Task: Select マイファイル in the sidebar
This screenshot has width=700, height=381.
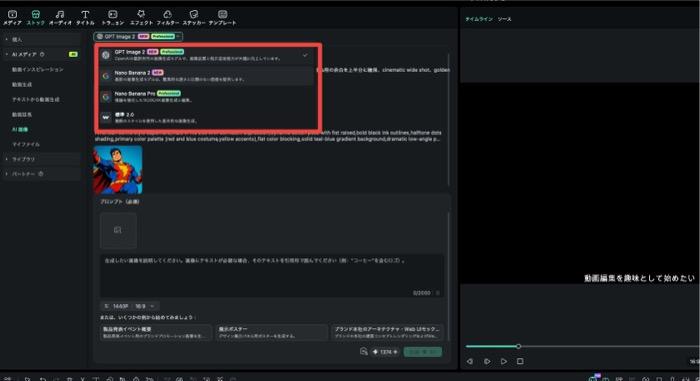Action: (25, 144)
